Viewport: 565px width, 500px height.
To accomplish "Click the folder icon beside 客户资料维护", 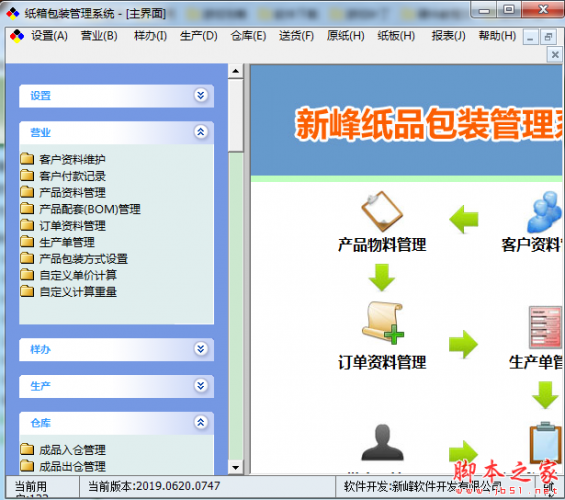I will coord(27,159).
